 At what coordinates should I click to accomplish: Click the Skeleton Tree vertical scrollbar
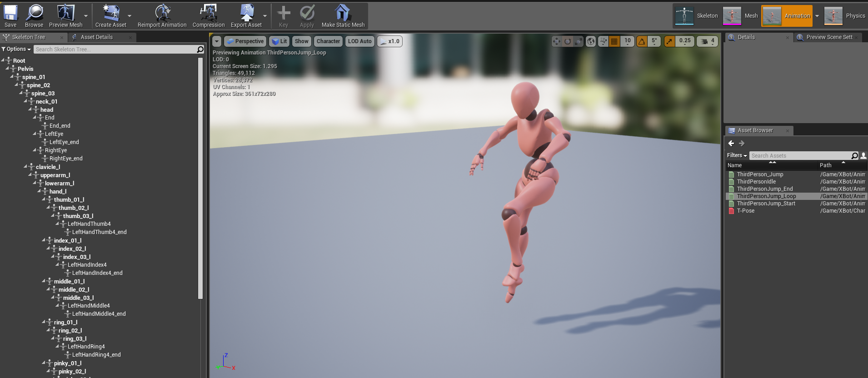[x=200, y=177]
